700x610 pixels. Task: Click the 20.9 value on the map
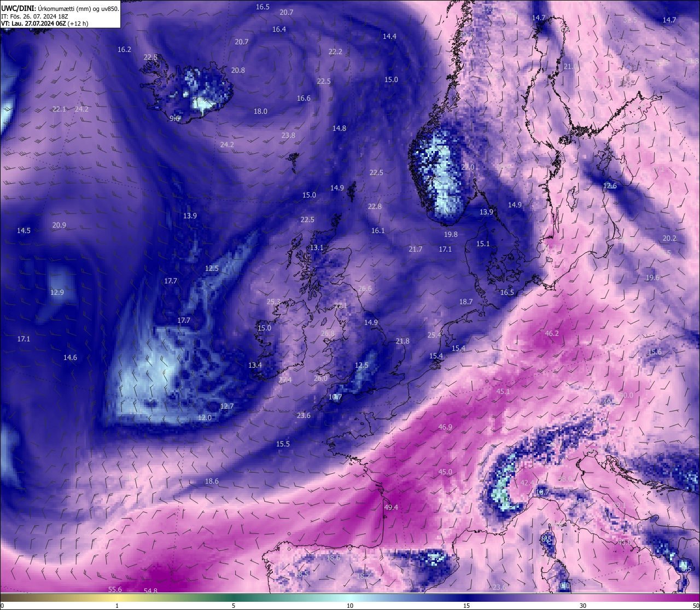point(59,225)
